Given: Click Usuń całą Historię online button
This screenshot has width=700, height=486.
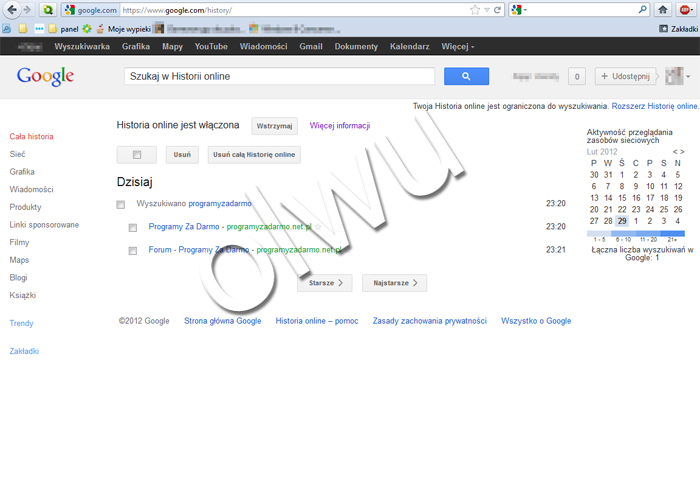Looking at the screenshot, I should click(x=254, y=154).
